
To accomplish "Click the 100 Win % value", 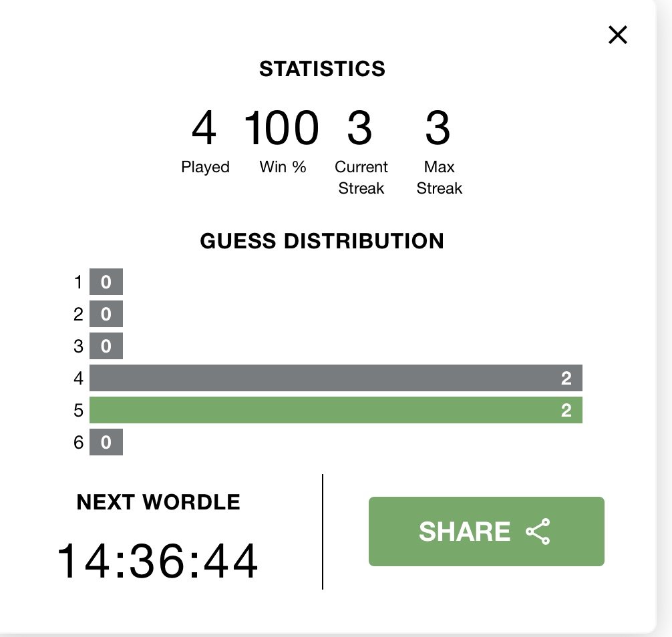I will (281, 128).
